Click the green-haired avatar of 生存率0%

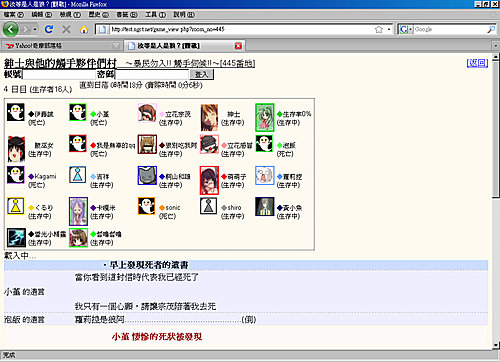click(265, 117)
